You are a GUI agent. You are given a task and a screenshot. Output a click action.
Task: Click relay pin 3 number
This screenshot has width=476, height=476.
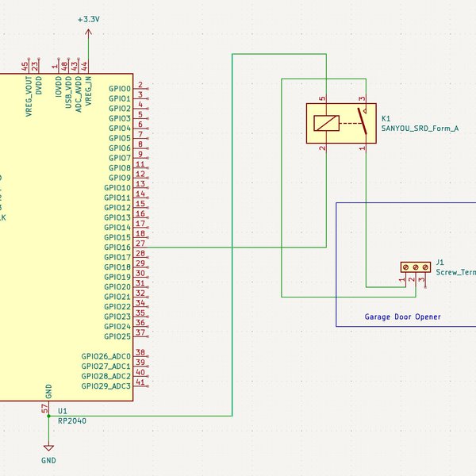pos(362,98)
